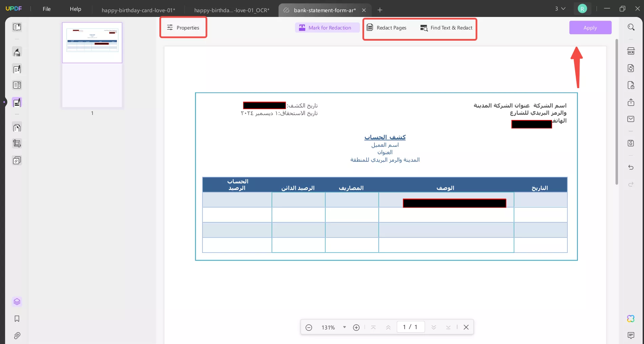Viewport: 644px width, 344px height.
Task: Select the Annotate marker tool
Action: [17, 52]
